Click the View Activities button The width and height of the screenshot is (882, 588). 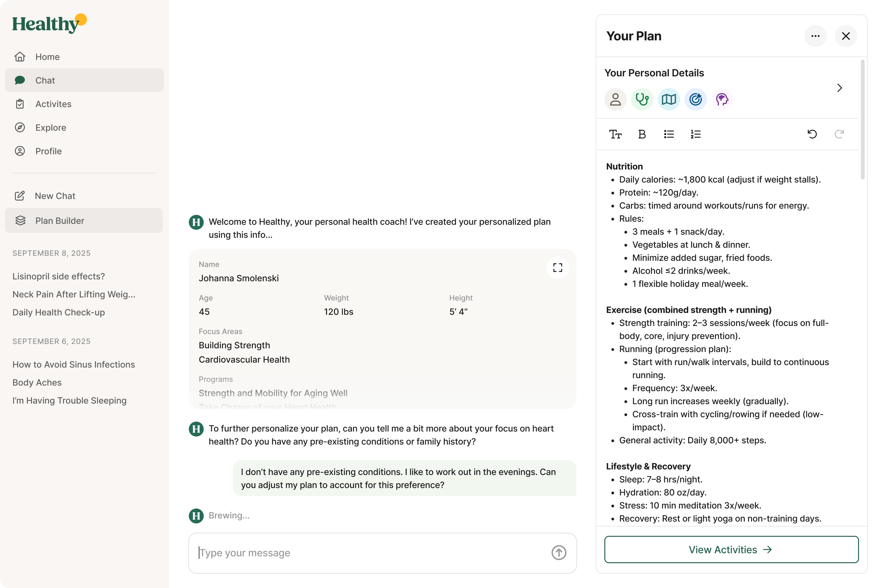732,550
